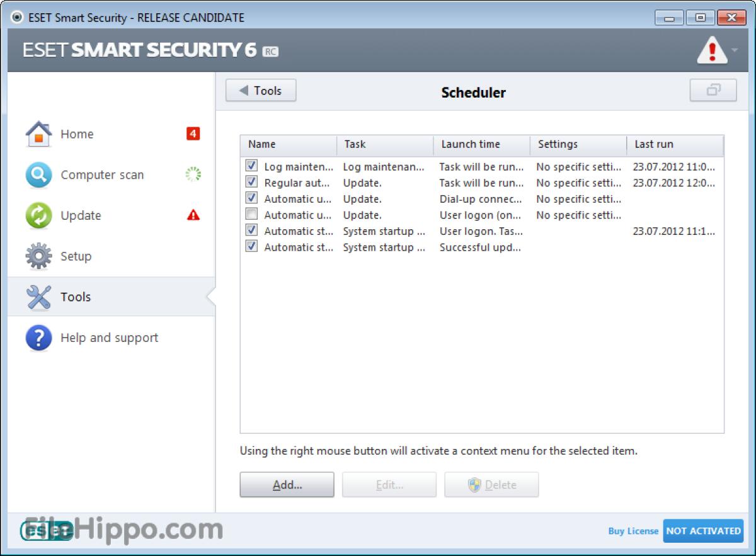Screen dimensions: 756x556
Task: Open scheduler in new window icon
Action: coord(713,91)
